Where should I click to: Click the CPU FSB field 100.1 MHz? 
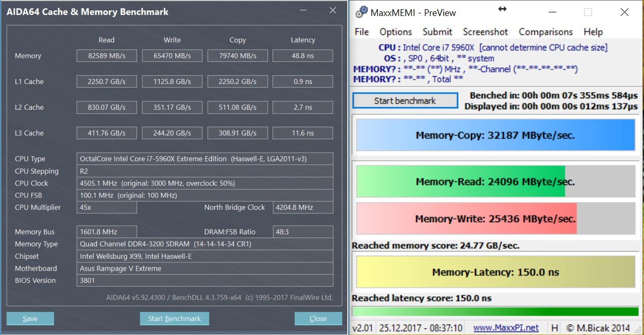[x=205, y=195]
